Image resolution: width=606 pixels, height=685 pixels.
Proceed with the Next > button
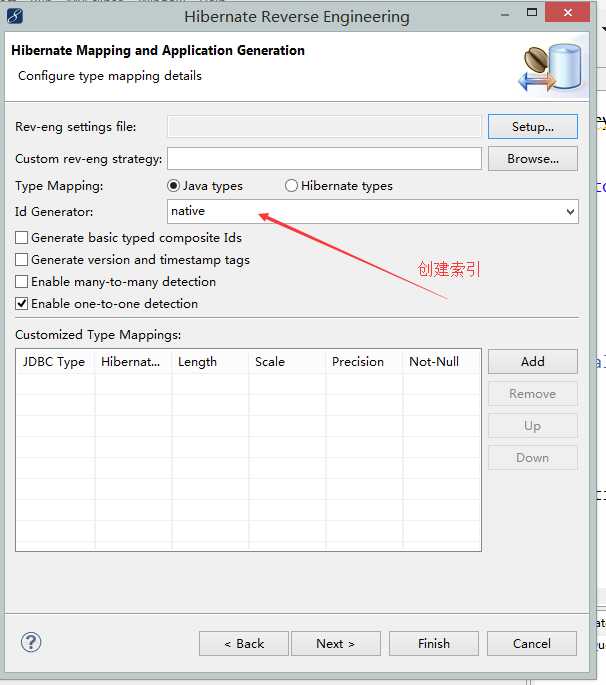pyautogui.click(x=336, y=643)
